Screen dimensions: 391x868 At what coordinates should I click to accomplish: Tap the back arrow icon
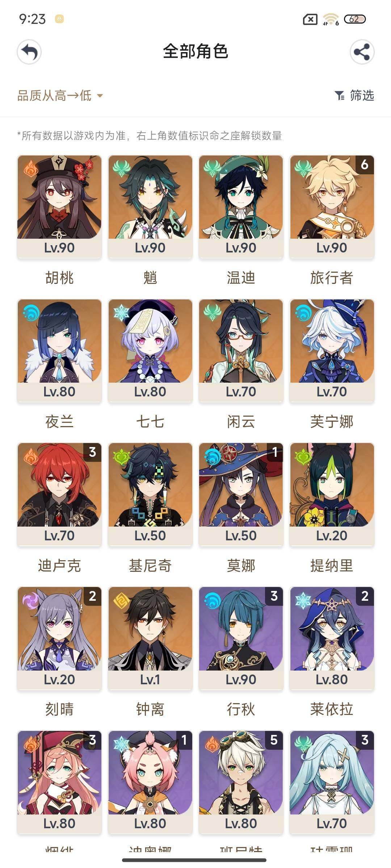click(29, 52)
